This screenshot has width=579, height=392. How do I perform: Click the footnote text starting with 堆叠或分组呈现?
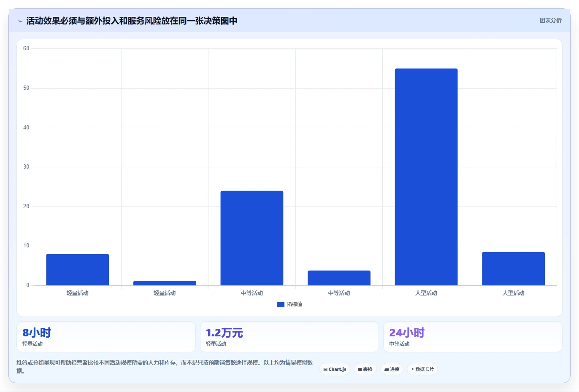(x=165, y=367)
